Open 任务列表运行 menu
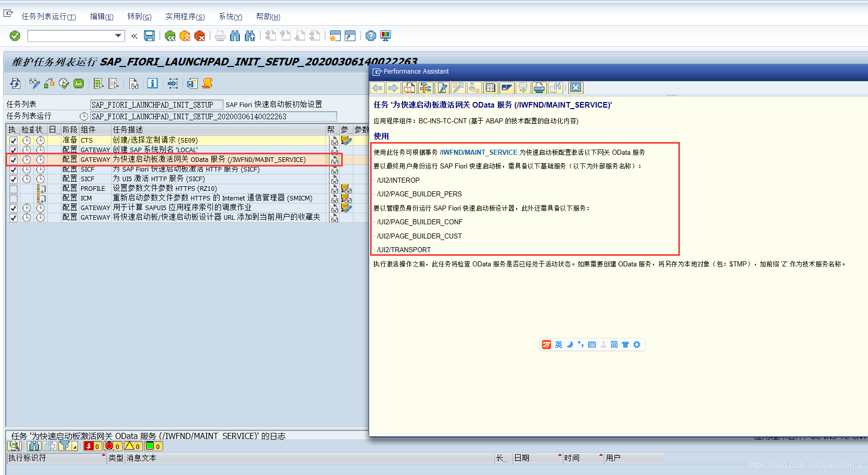The height and width of the screenshot is (475, 868). coord(49,17)
